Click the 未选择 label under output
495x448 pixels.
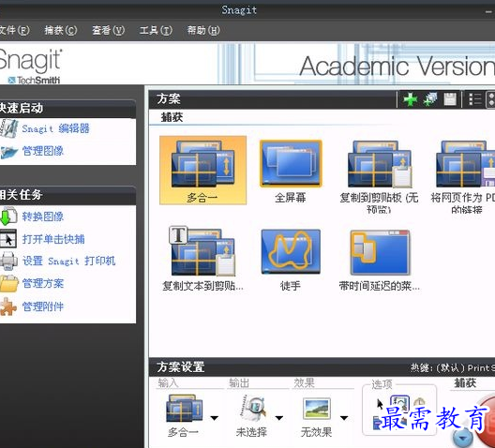[x=251, y=432]
